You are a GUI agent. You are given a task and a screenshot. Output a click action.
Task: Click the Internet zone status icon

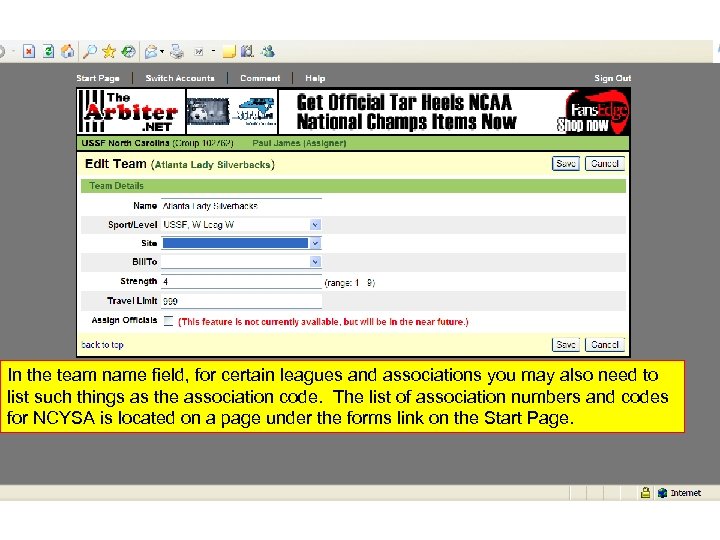662,493
